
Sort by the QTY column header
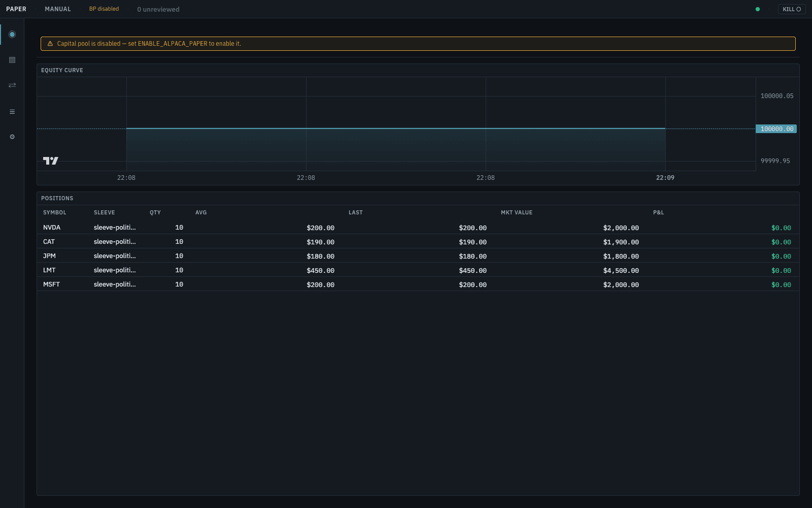click(x=155, y=212)
